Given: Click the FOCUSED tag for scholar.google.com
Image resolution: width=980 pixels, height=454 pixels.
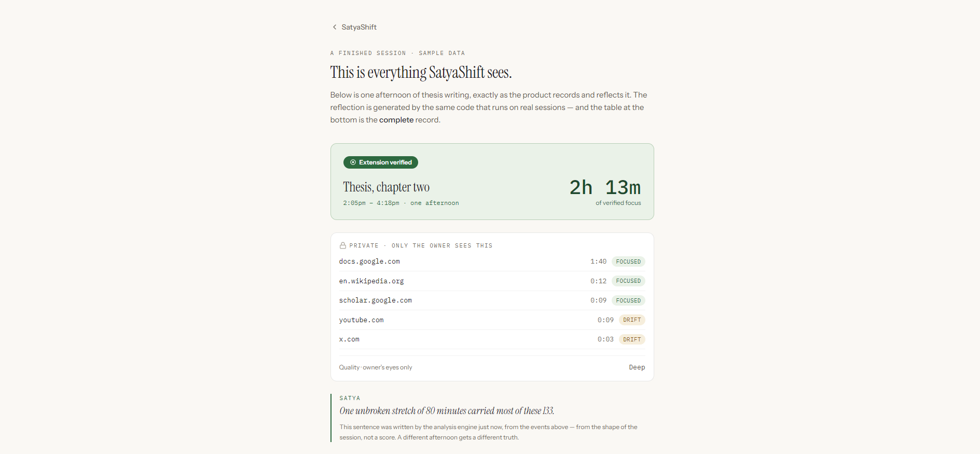Looking at the screenshot, I should tap(628, 300).
